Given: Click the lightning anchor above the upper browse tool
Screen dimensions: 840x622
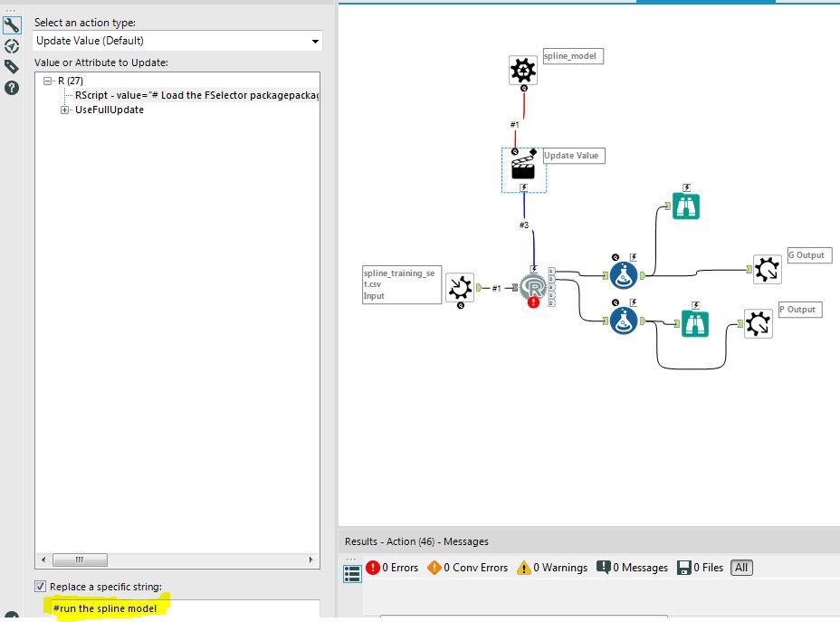Looking at the screenshot, I should point(686,187).
